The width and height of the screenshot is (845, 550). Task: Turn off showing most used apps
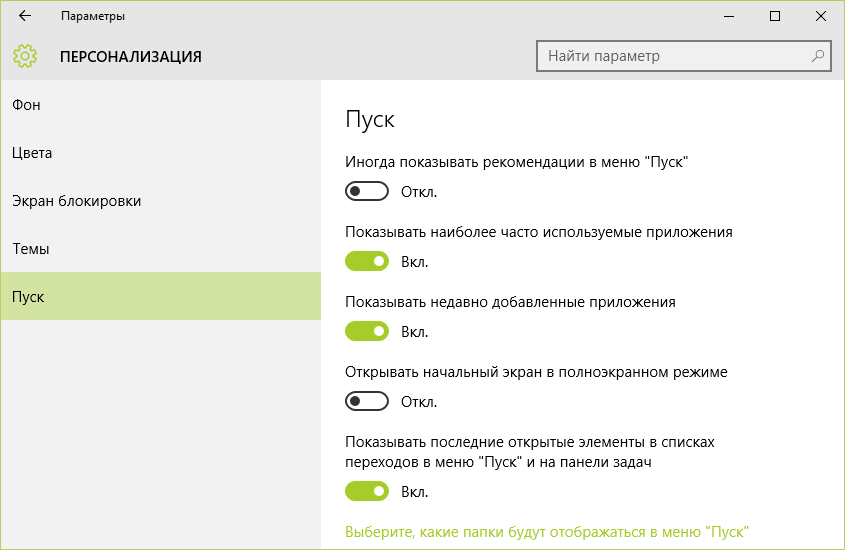click(x=366, y=261)
